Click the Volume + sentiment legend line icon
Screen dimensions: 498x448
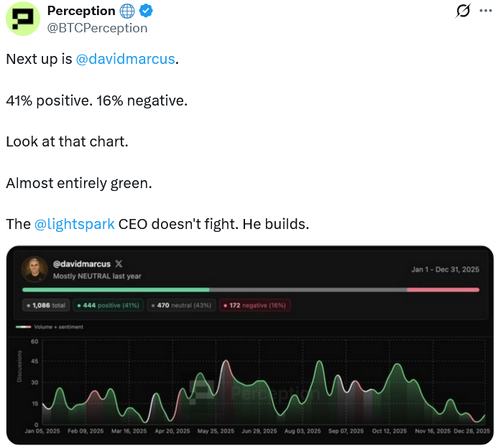pos(23,327)
